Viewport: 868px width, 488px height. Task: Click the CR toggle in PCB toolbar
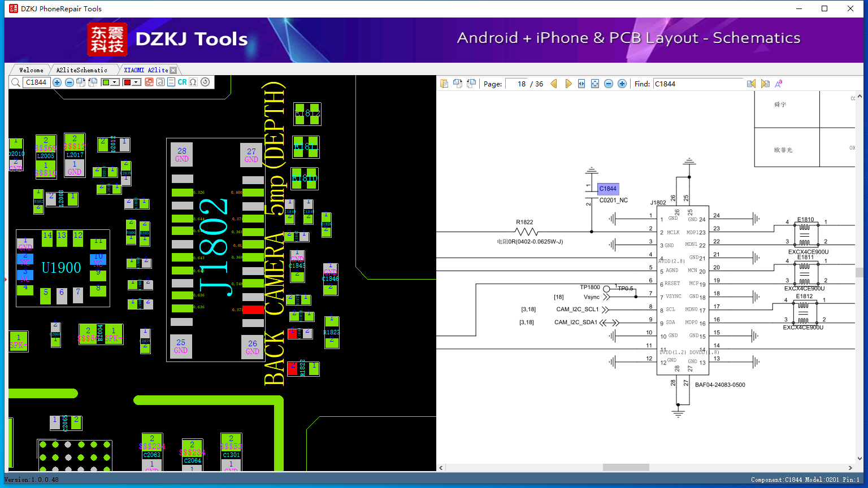pos(182,82)
